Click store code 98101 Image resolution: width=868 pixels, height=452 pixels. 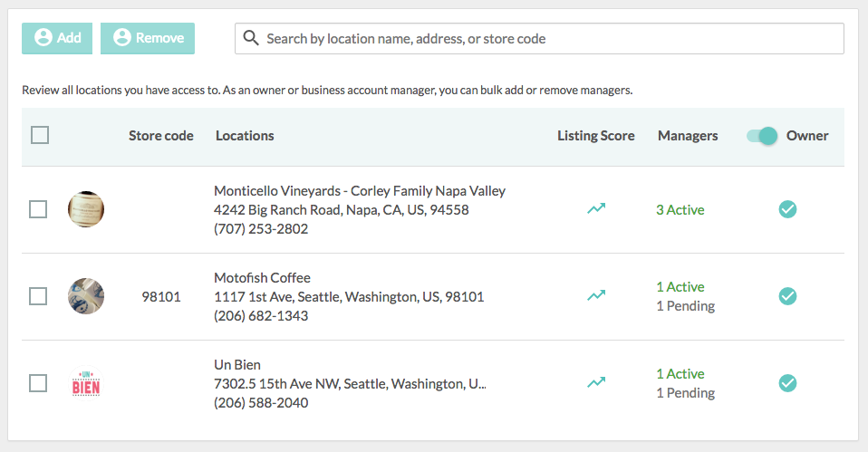pyautogui.click(x=161, y=296)
